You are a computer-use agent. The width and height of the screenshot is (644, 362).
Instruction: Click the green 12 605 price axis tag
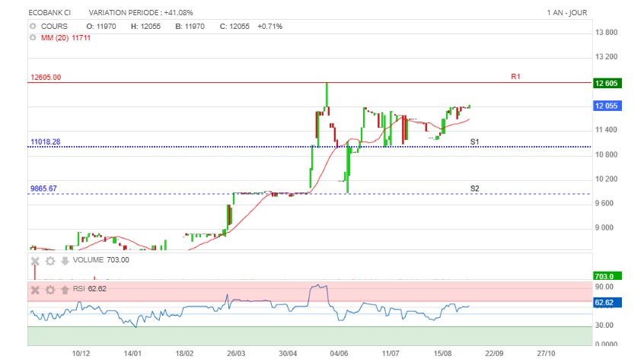coord(606,83)
